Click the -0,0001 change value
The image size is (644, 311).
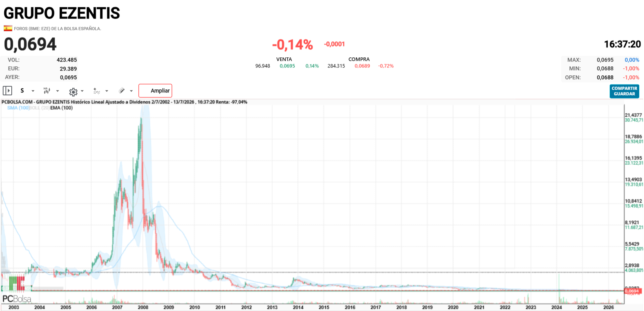pos(334,44)
